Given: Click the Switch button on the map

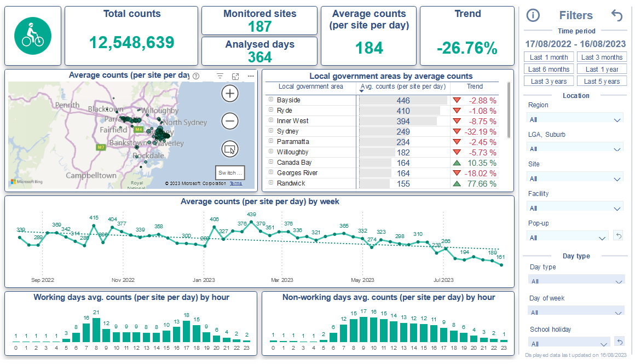Looking at the screenshot, I should (x=229, y=172).
